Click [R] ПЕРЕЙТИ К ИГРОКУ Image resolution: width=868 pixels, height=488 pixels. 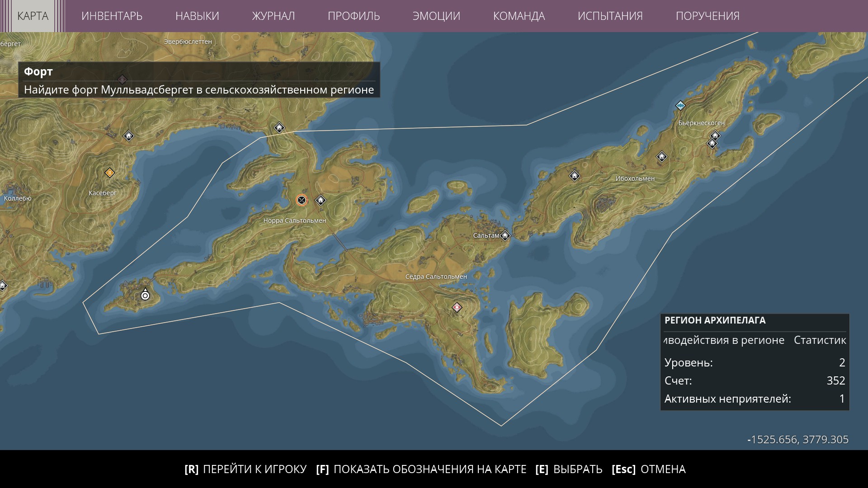tap(245, 469)
